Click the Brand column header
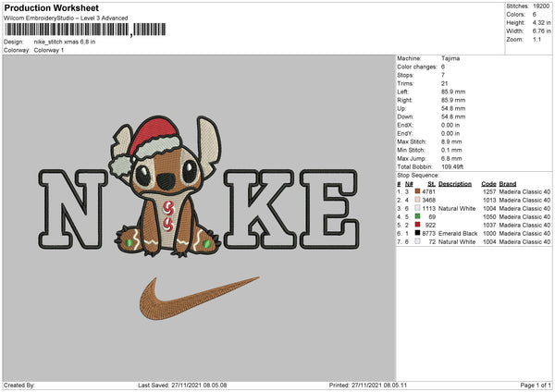 (508, 184)
